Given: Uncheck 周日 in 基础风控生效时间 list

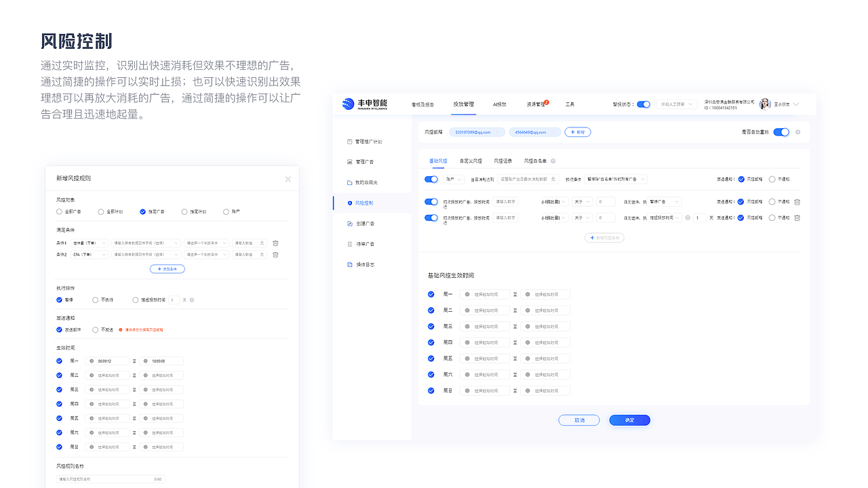Looking at the screenshot, I should (x=431, y=390).
